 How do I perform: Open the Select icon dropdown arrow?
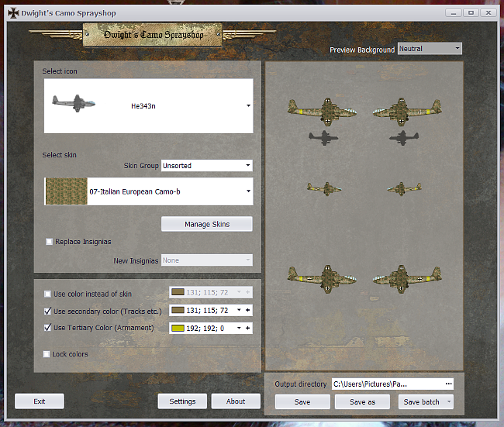247,105
